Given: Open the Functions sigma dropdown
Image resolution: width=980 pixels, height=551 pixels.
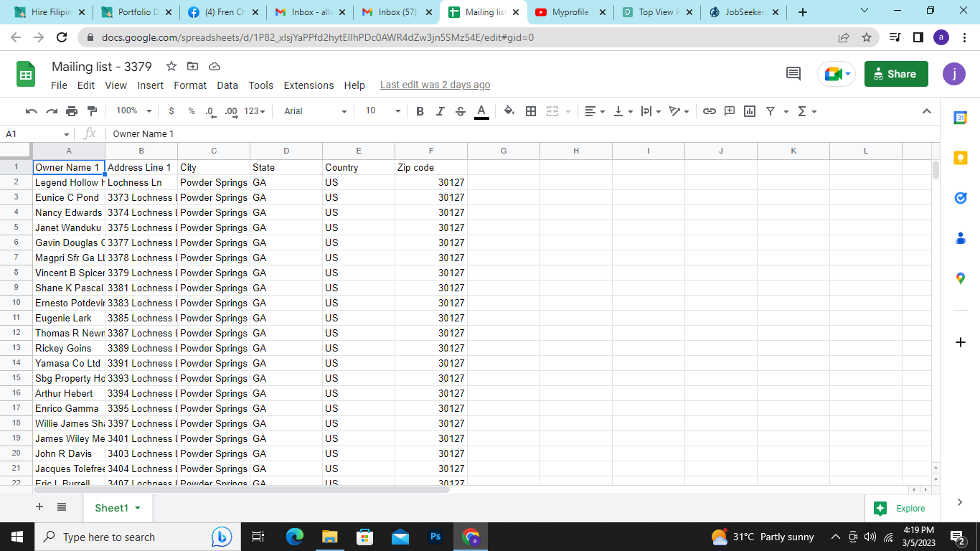Looking at the screenshot, I should pyautogui.click(x=807, y=111).
